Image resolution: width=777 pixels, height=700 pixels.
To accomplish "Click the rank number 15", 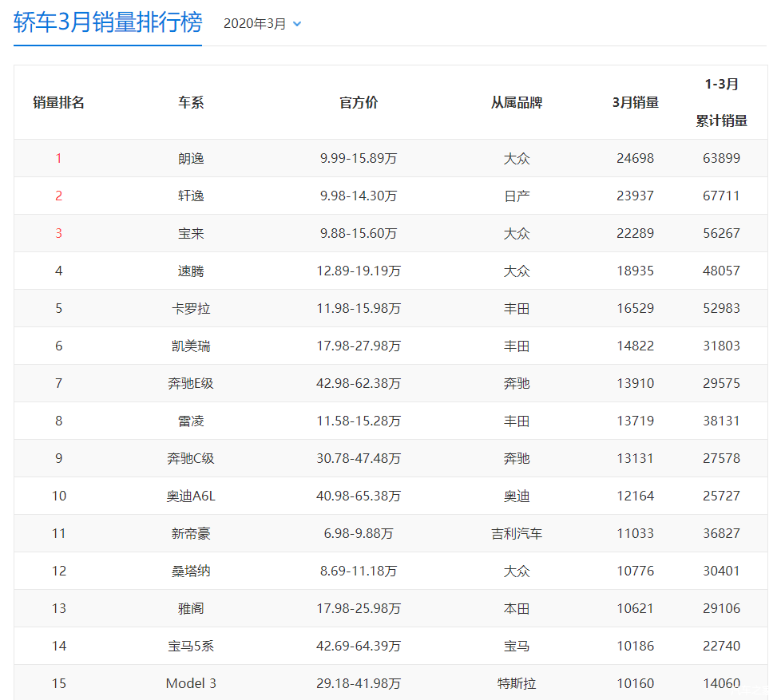I will pyautogui.click(x=58, y=684).
